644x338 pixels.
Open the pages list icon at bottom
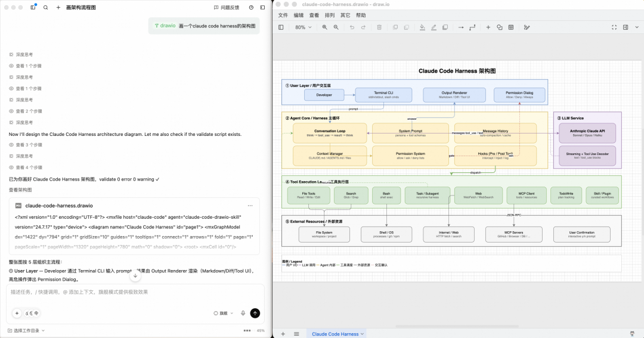tap(296, 334)
